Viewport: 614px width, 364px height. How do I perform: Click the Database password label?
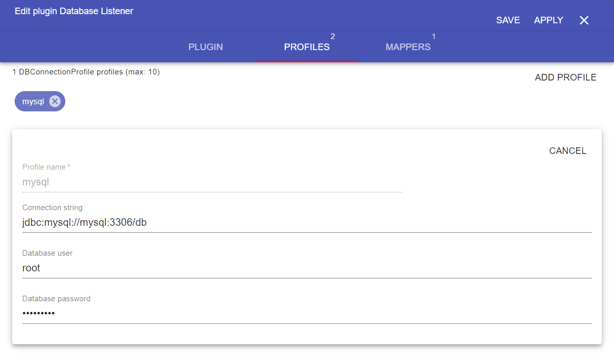[x=56, y=299]
